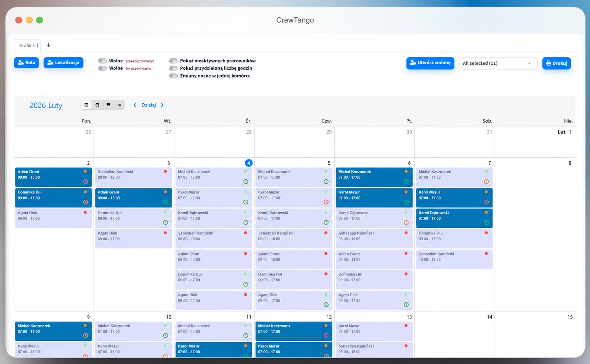The width and height of the screenshot is (590, 364).
Task: Click clock icon on Michał Kaczmarek shift Wednesday 4
Action: (246, 182)
